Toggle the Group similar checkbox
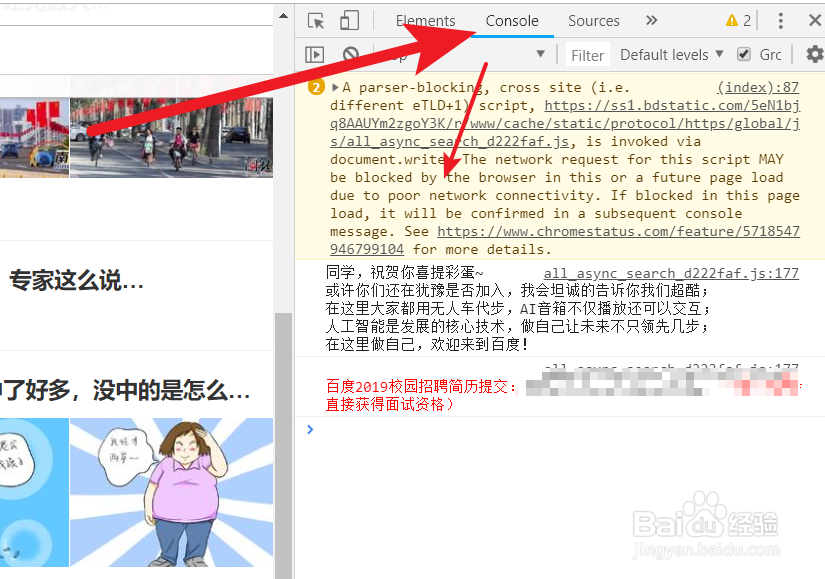 743,54
